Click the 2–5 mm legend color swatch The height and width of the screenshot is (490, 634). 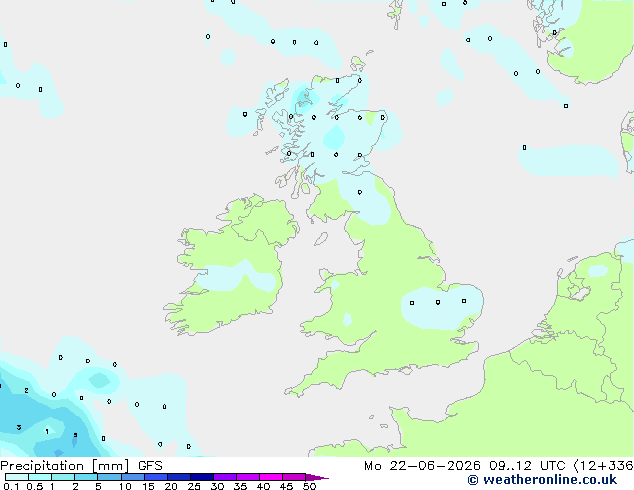click(x=86, y=477)
